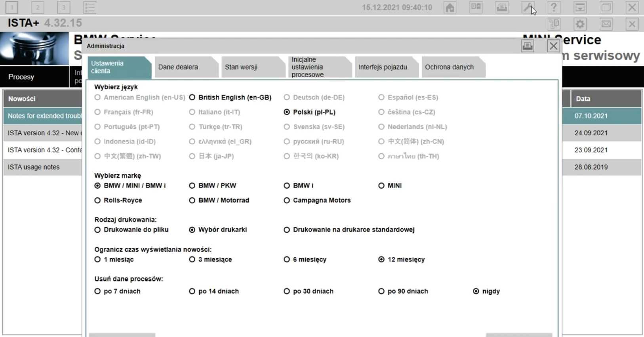Open ISTA version 4.32 - Content news row
Viewport: 644px width, 337px height.
coord(43,150)
